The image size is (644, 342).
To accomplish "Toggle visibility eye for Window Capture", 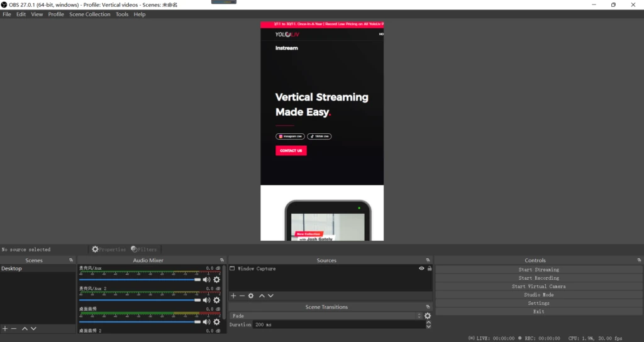I will 421,268.
